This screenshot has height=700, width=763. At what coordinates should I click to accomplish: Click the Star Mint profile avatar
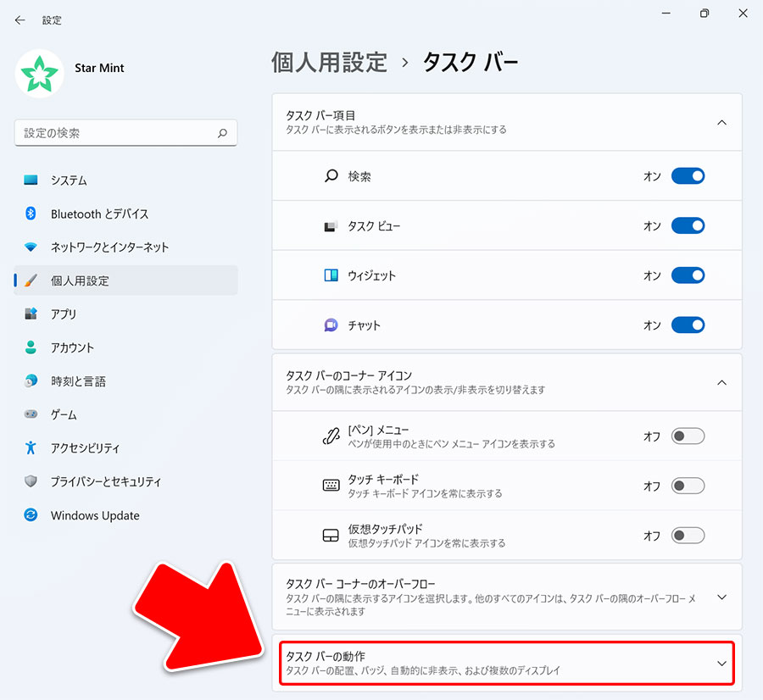pyautogui.click(x=39, y=74)
